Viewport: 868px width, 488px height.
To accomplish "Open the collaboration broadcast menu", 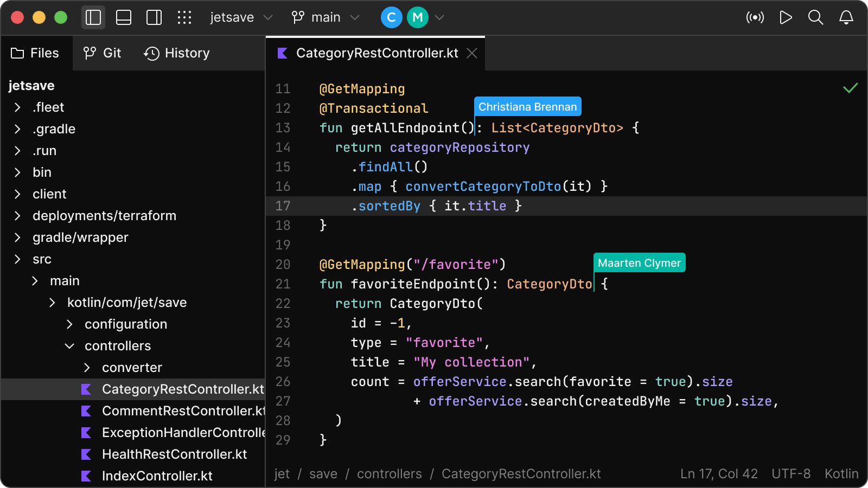I will pyautogui.click(x=755, y=17).
